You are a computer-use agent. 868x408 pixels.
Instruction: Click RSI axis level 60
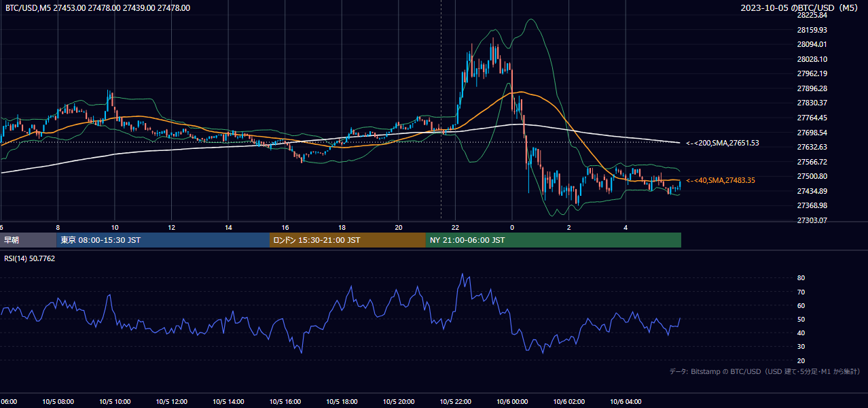(x=801, y=305)
